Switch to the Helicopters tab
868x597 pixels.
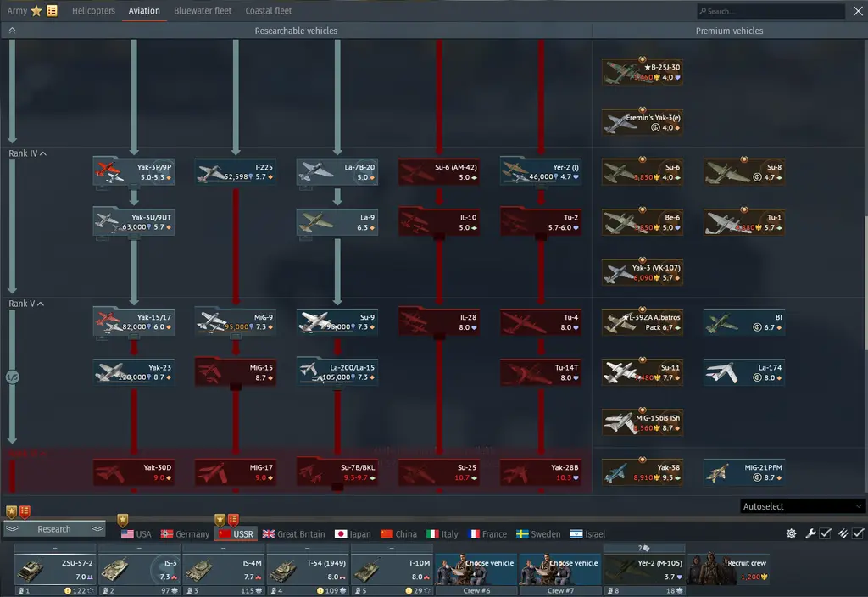[93, 11]
